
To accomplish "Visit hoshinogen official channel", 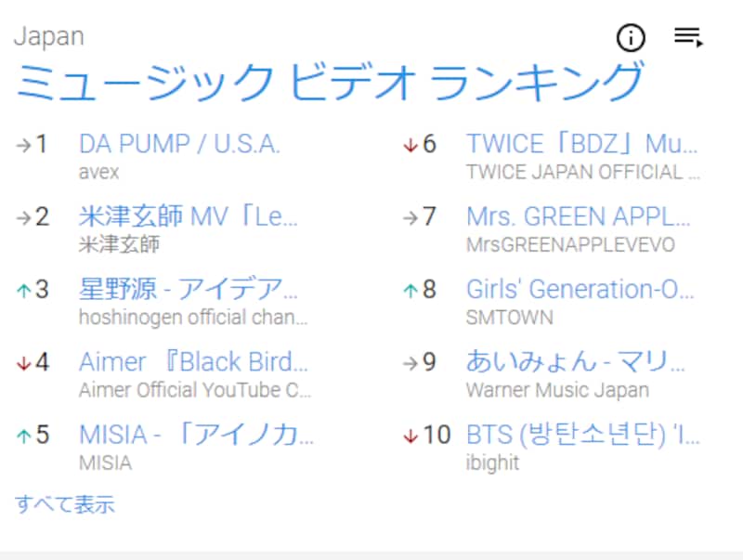I will coord(193,318).
